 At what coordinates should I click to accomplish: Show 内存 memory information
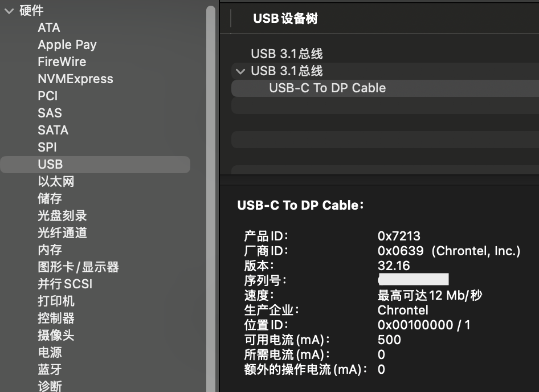50,250
